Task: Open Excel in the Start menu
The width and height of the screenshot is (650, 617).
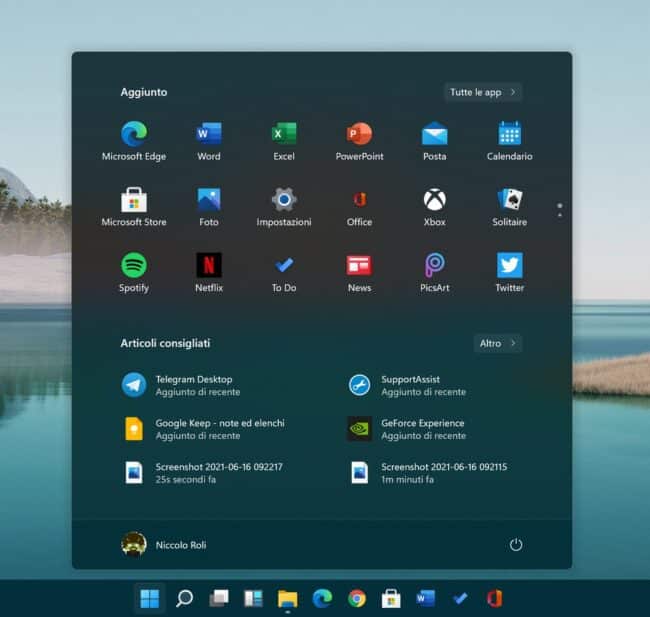Action: tap(284, 141)
